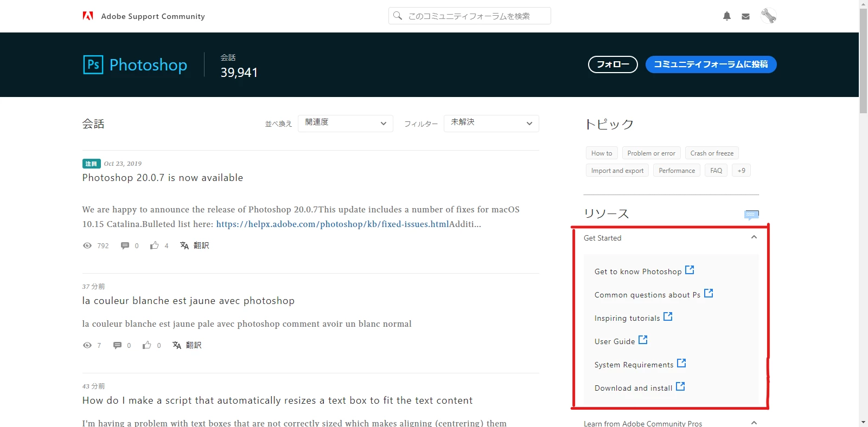Click comments icon on Photoshop 20.0.7 post
The height and width of the screenshot is (427, 868).
coord(125,245)
